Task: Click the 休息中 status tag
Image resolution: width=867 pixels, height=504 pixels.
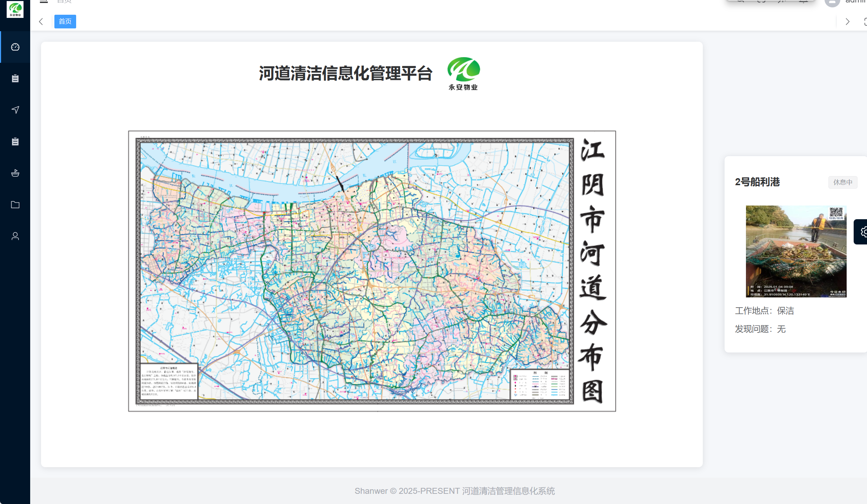Action: pyautogui.click(x=842, y=182)
